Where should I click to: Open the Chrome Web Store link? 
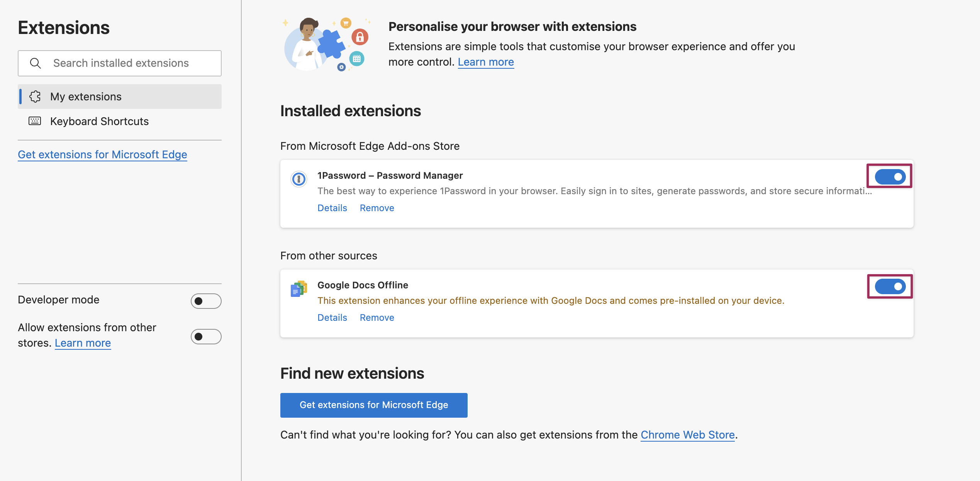tap(687, 435)
